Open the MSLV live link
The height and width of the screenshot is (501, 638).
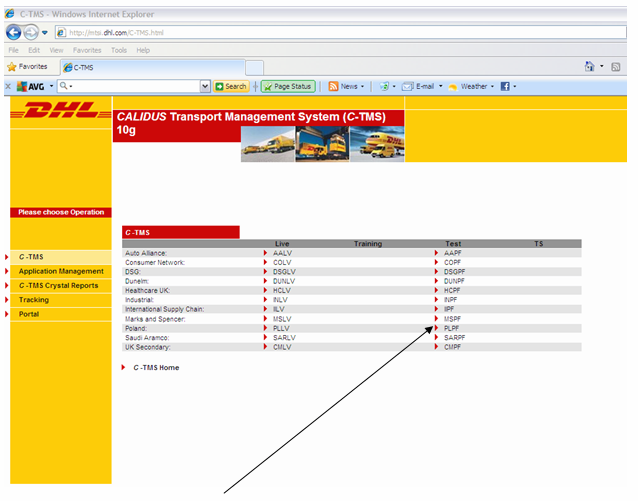point(282,319)
